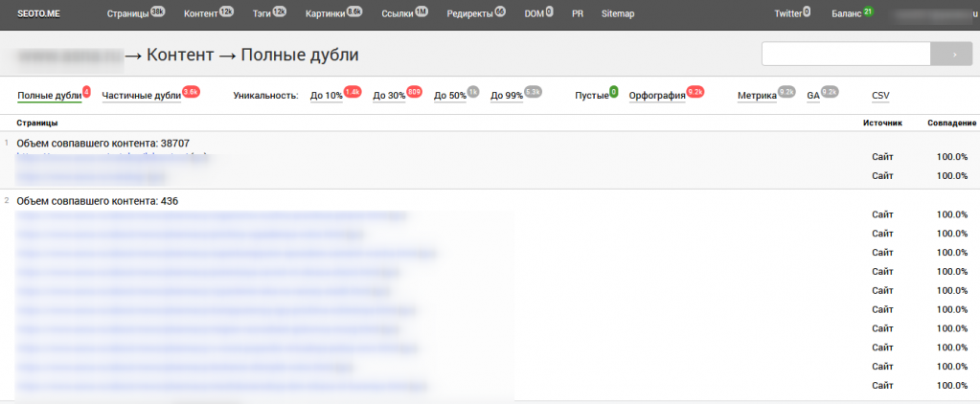Click inside the search input field
This screenshot has height=404, width=980.
(846, 55)
